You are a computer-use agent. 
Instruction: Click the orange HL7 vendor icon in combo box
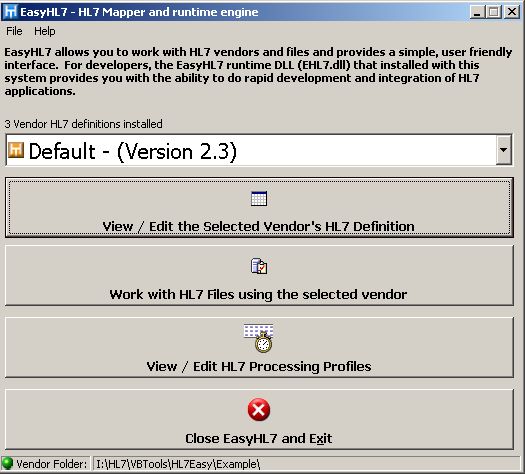tap(16, 150)
